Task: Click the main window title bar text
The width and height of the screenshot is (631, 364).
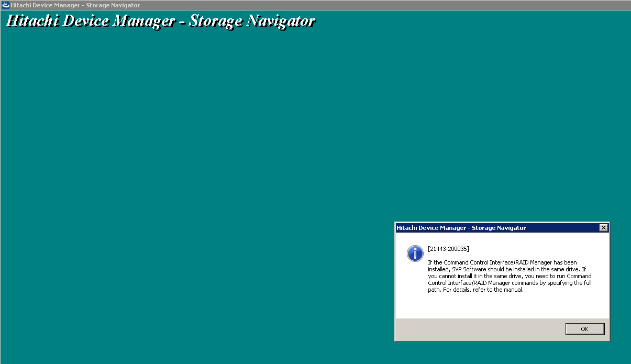Action: point(75,5)
